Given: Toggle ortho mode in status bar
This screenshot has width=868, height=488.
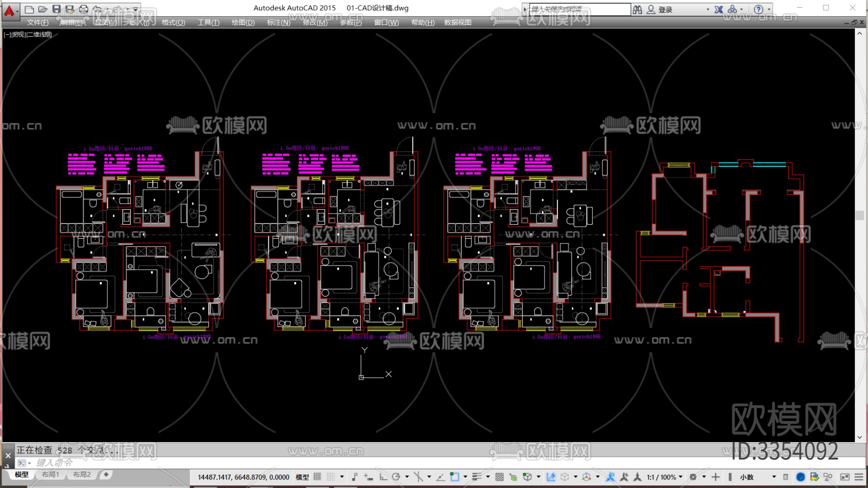Looking at the screenshot, I should pyautogui.click(x=383, y=477).
